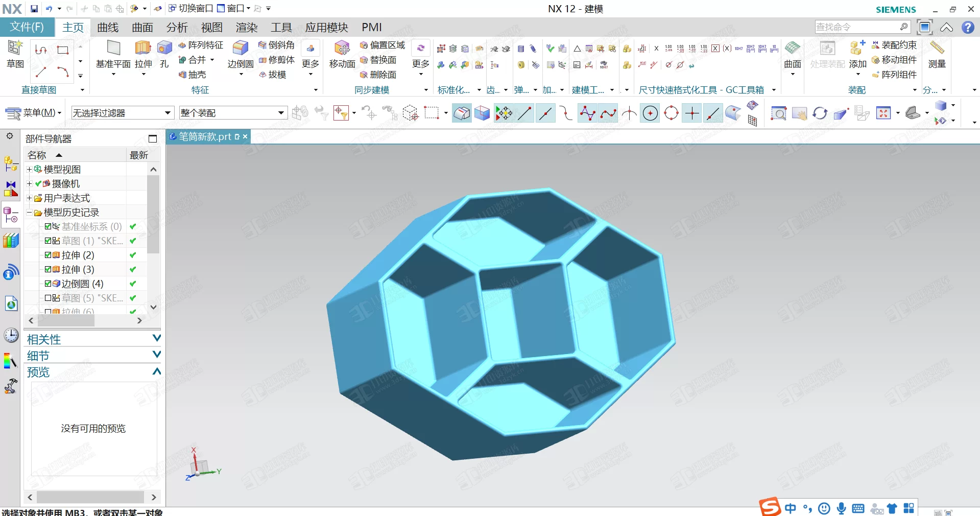The height and width of the screenshot is (516, 980).
Task: Click 更多 in the 特征 group
Action: 310,58
